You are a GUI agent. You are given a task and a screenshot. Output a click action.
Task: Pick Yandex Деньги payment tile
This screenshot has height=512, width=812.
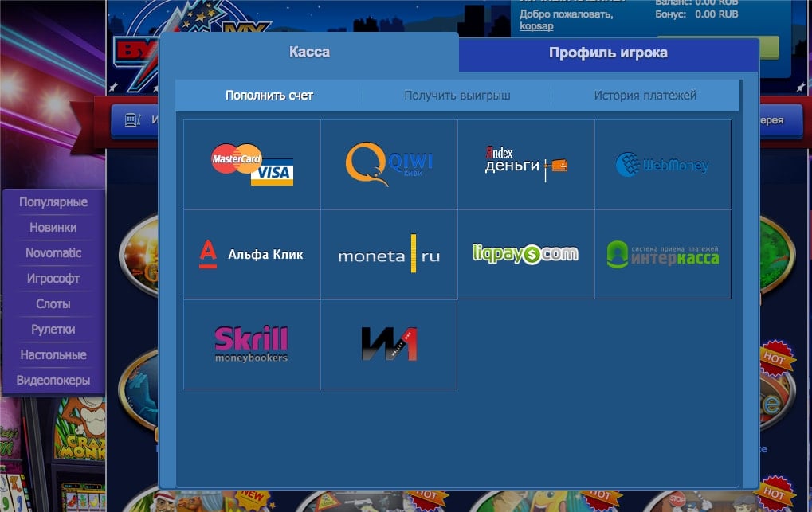[x=526, y=164]
